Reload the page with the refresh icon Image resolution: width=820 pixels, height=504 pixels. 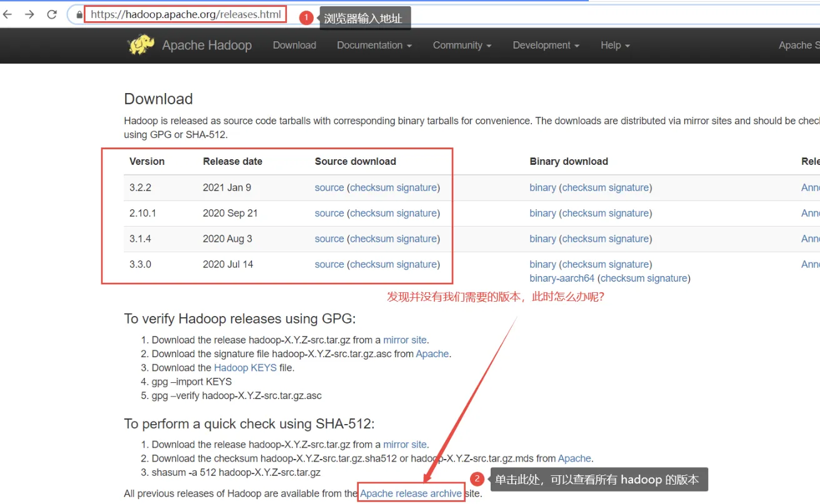tap(52, 14)
